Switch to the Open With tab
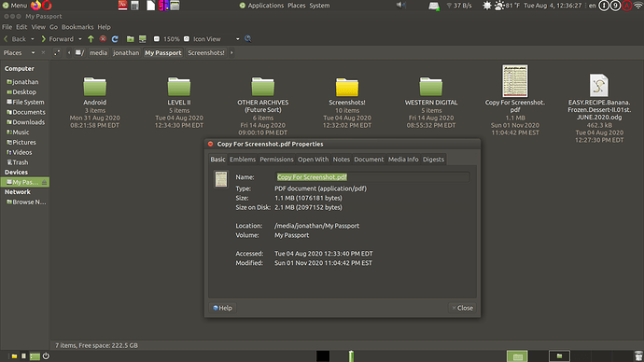This screenshot has height=362, width=644. tap(313, 160)
